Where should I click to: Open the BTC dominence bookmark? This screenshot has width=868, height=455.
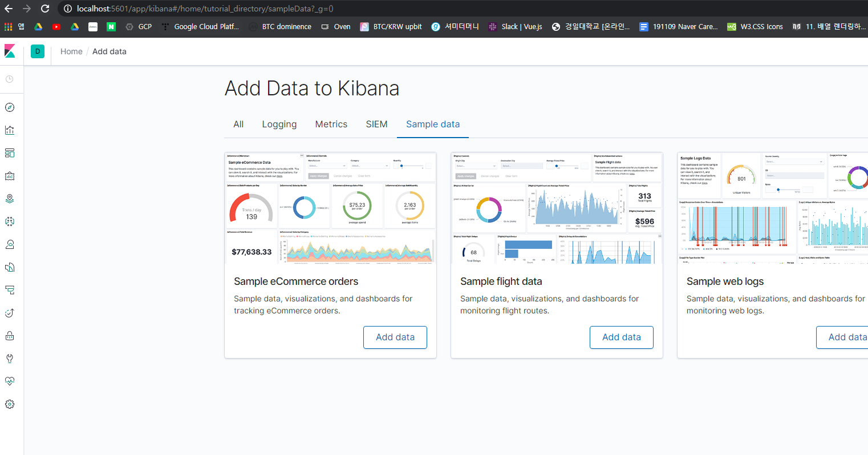(281, 26)
